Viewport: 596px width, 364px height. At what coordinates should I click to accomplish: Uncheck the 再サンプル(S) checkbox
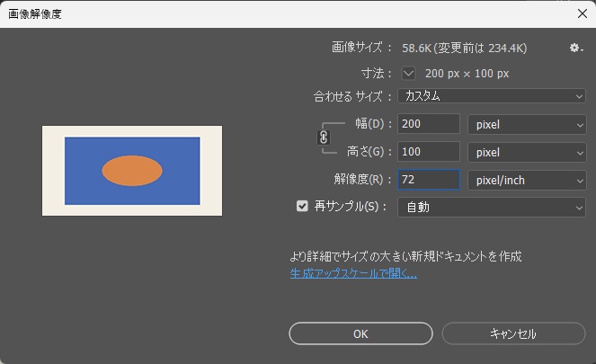tap(302, 207)
